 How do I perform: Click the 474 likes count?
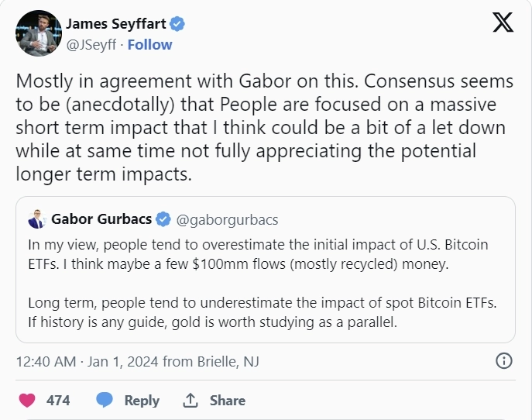tap(58, 401)
